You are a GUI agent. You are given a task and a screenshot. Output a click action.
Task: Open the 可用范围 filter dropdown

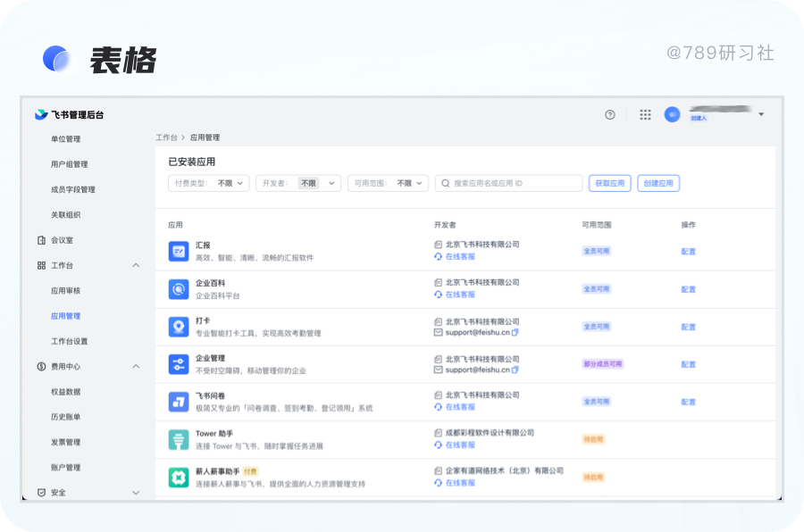(x=389, y=183)
